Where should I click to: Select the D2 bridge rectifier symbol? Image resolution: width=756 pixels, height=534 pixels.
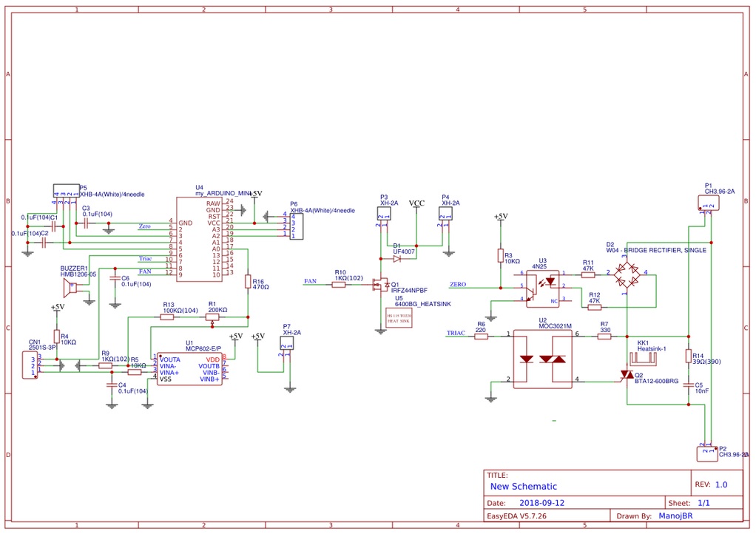coord(627,274)
